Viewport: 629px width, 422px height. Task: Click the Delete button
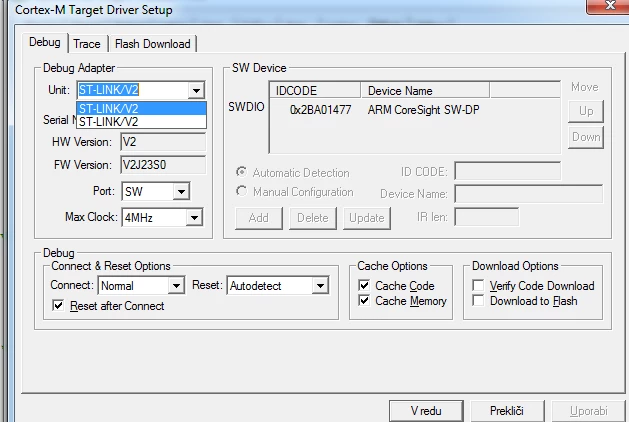(x=313, y=218)
